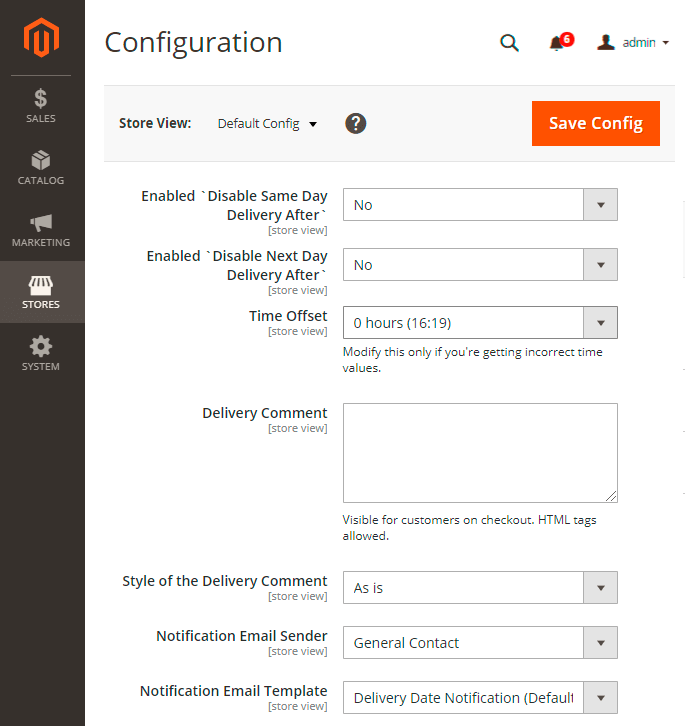Open Disable Next Day Delivery After dropdown
The image size is (685, 726).
pyautogui.click(x=480, y=265)
